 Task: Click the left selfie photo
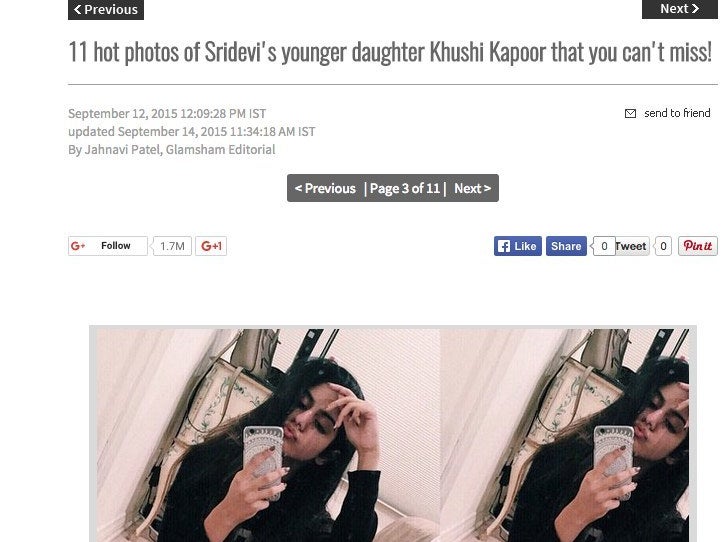tap(268, 435)
